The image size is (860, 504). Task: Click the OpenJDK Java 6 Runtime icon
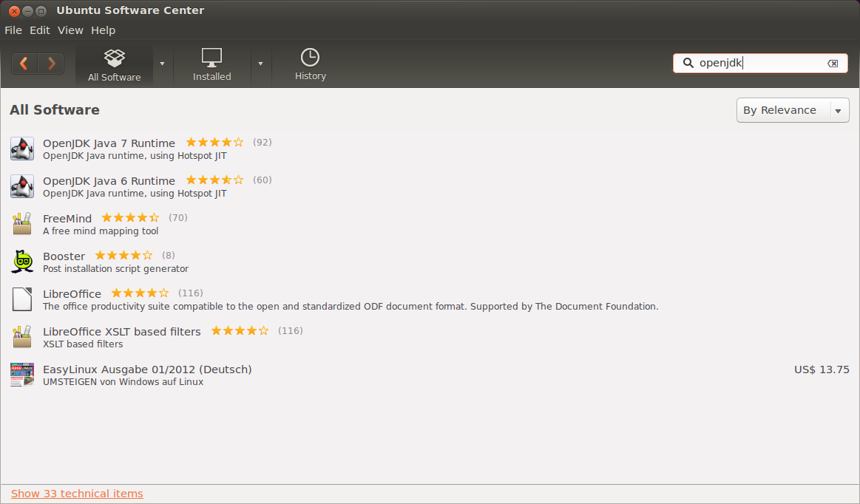click(22, 186)
